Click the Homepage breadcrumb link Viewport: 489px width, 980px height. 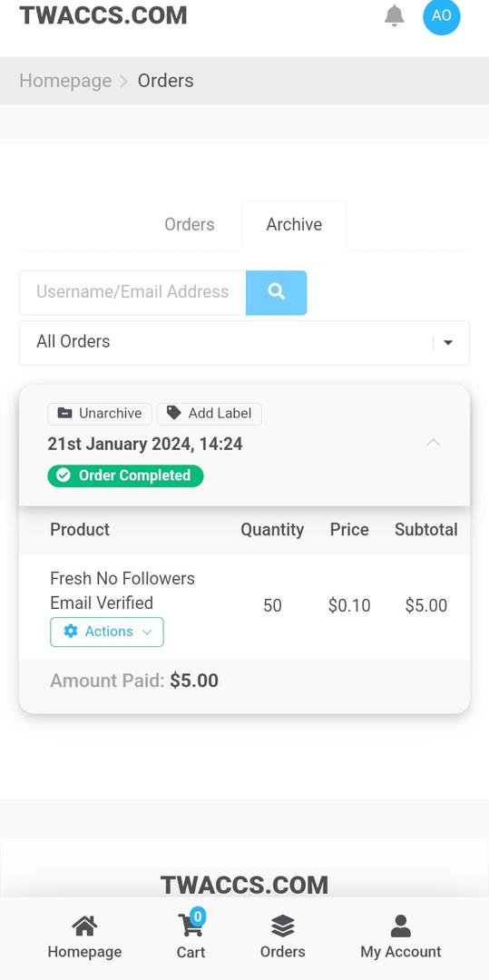click(65, 81)
